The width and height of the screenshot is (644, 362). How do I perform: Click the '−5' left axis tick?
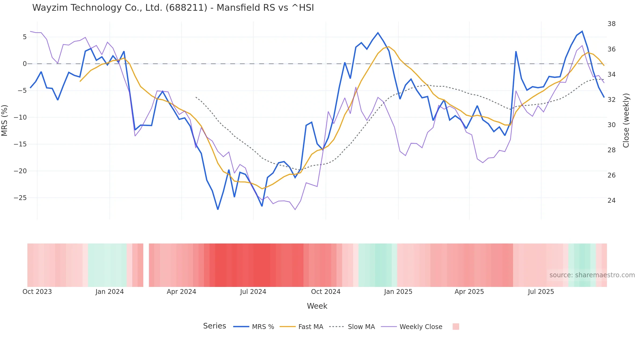click(x=22, y=91)
